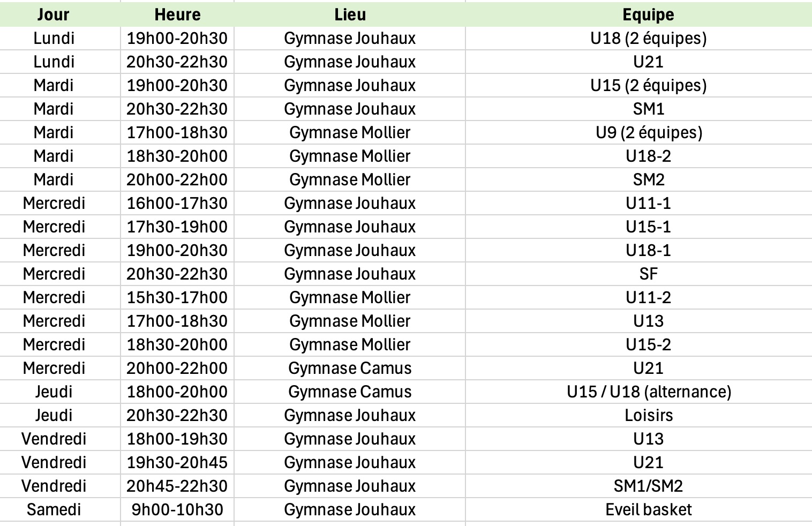
Task: Click the Samedi day cell
Action: point(54,509)
